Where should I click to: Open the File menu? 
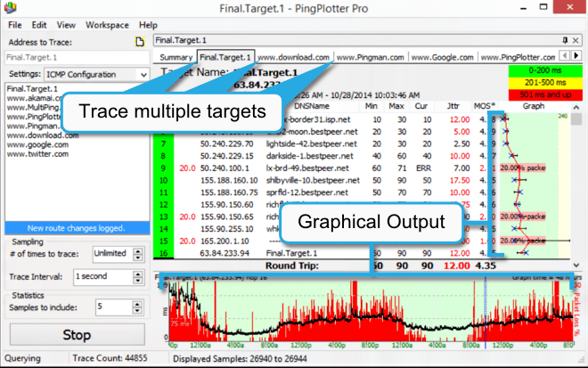point(14,25)
